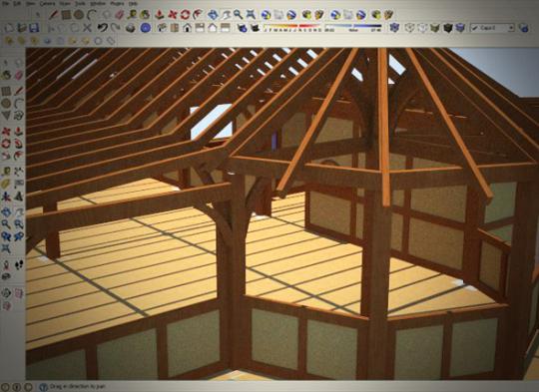The image size is (539, 392).
Task: Open the Window menu
Action: click(x=98, y=3)
